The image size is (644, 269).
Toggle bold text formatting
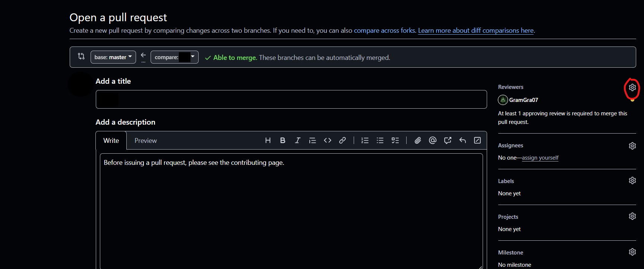pyautogui.click(x=282, y=140)
